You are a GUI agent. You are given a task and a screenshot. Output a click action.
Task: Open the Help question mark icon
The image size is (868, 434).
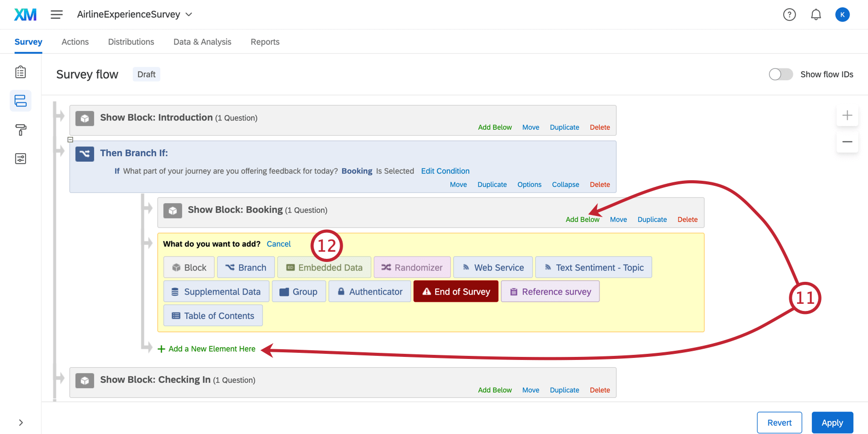789,15
